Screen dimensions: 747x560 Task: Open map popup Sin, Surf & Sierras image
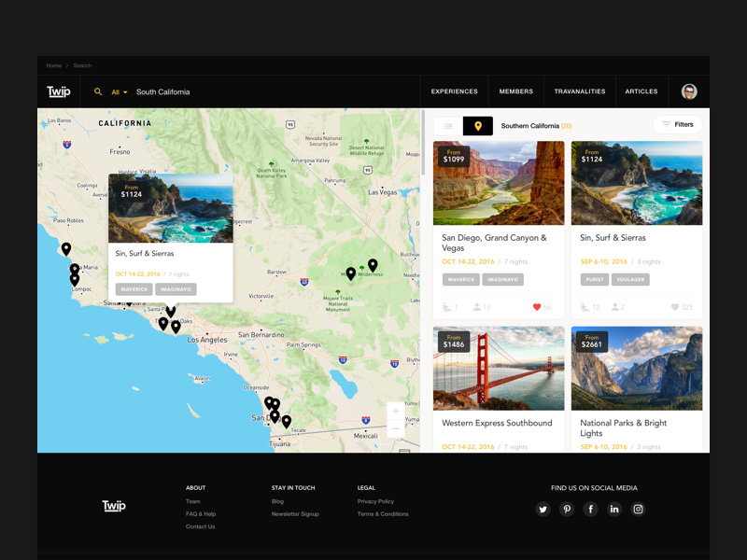pyautogui.click(x=171, y=208)
